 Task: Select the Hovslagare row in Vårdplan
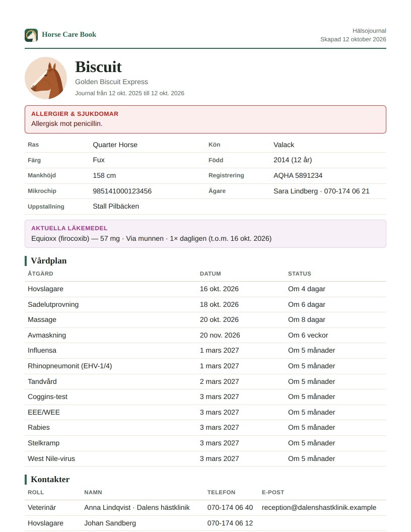pyautogui.click(x=205, y=289)
